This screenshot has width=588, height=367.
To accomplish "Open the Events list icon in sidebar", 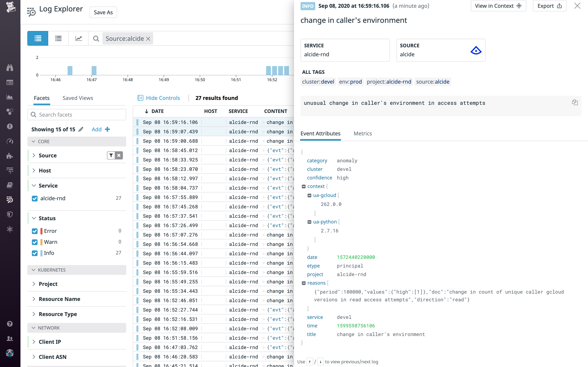I will (x=10, y=82).
